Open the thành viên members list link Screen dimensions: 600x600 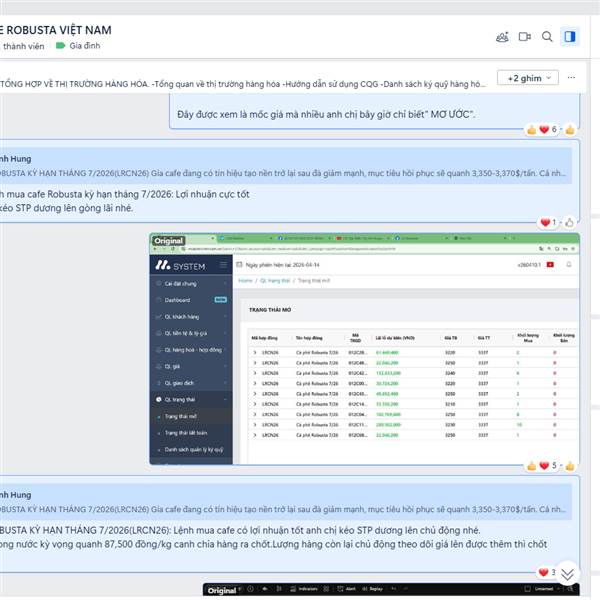coord(23,46)
